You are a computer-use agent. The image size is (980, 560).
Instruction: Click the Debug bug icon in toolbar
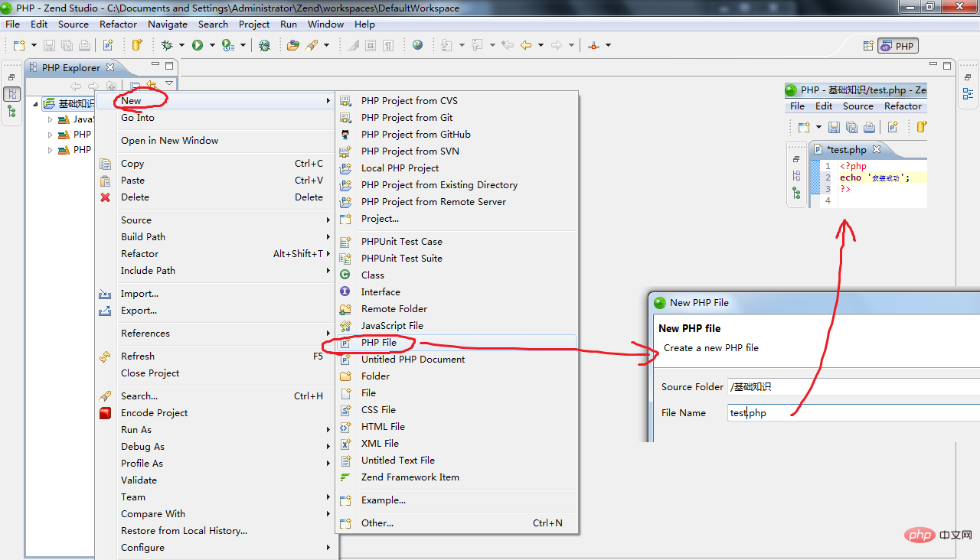click(x=167, y=45)
